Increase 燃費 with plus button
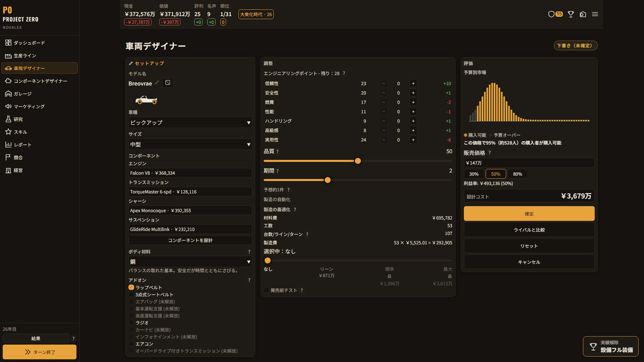The width and height of the screenshot is (644, 362). [413, 102]
